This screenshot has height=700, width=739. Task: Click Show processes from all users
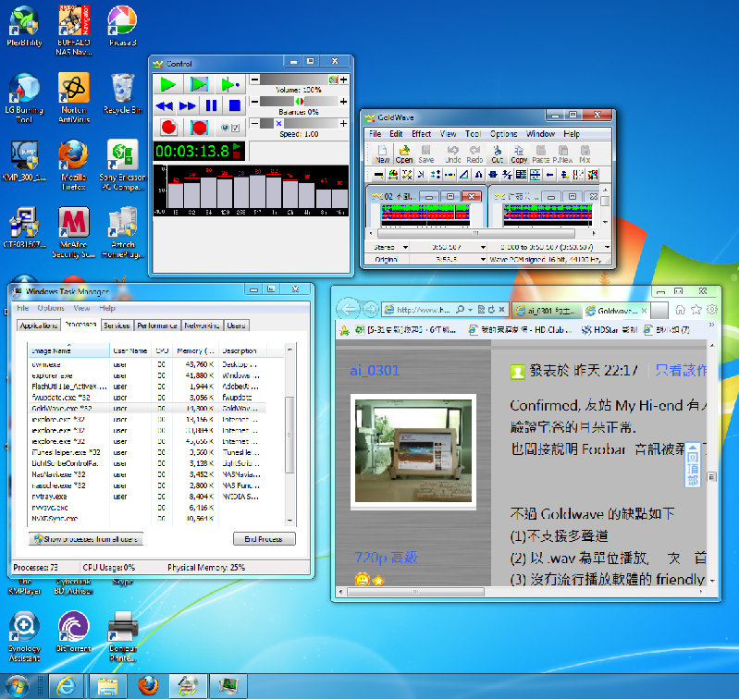click(86, 539)
